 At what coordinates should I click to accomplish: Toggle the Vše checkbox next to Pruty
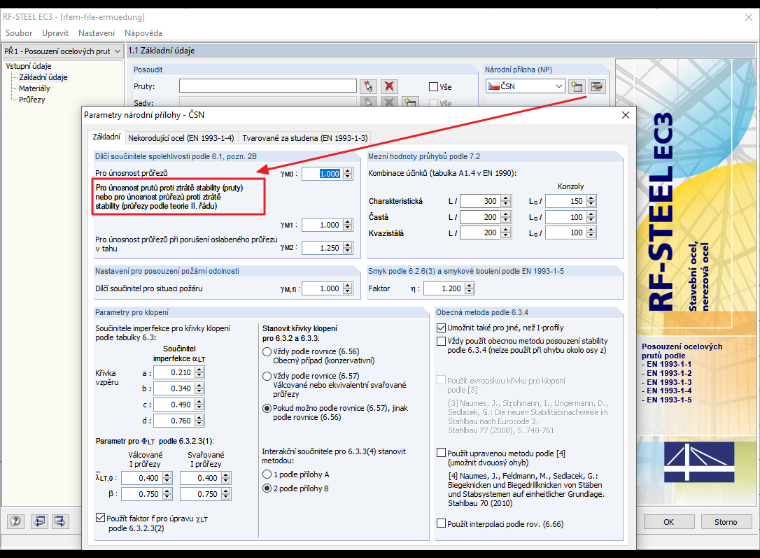pyautogui.click(x=433, y=87)
